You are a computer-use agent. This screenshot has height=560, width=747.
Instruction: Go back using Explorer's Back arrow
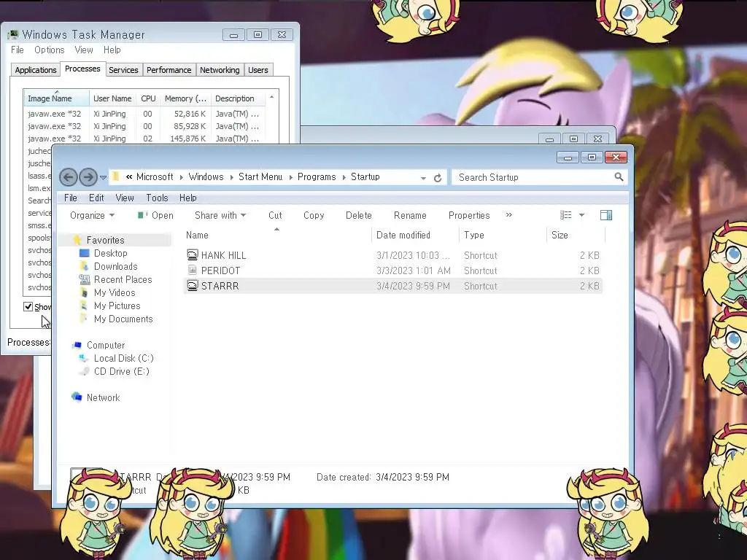pyautogui.click(x=68, y=178)
